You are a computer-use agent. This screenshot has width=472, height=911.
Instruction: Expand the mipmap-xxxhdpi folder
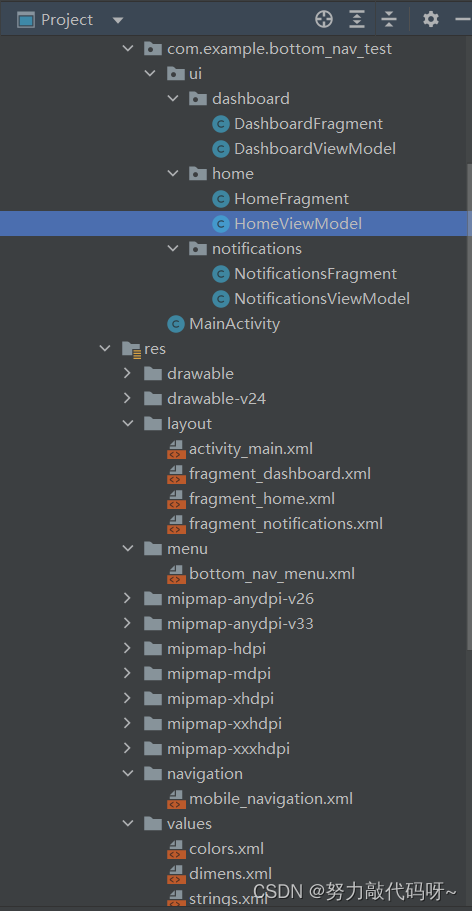pos(127,748)
